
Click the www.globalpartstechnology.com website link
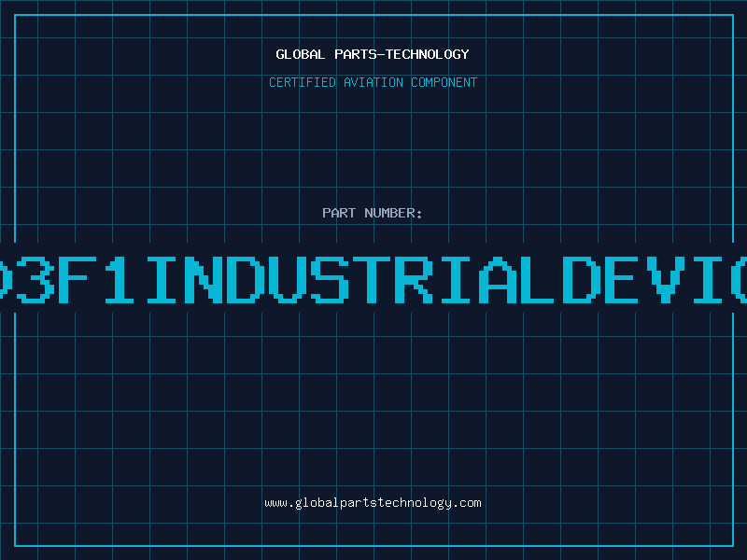(373, 502)
